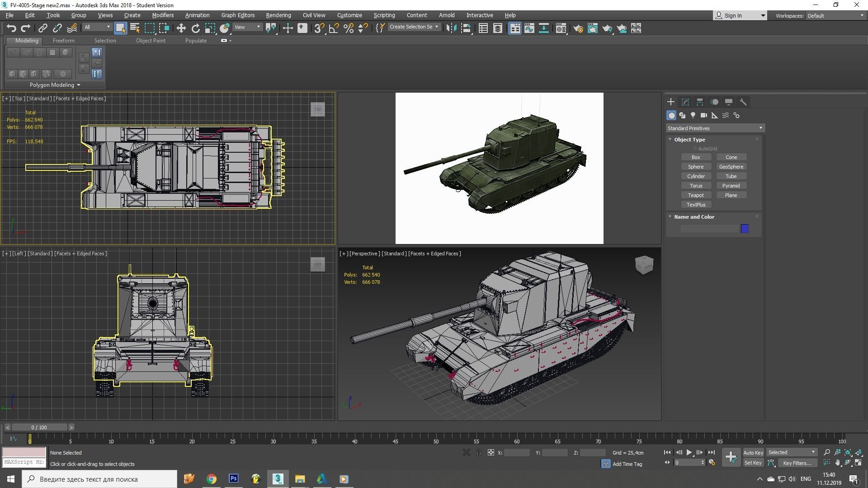The image size is (868, 488).
Task: Create a Teapot primitive button
Action: pos(696,195)
